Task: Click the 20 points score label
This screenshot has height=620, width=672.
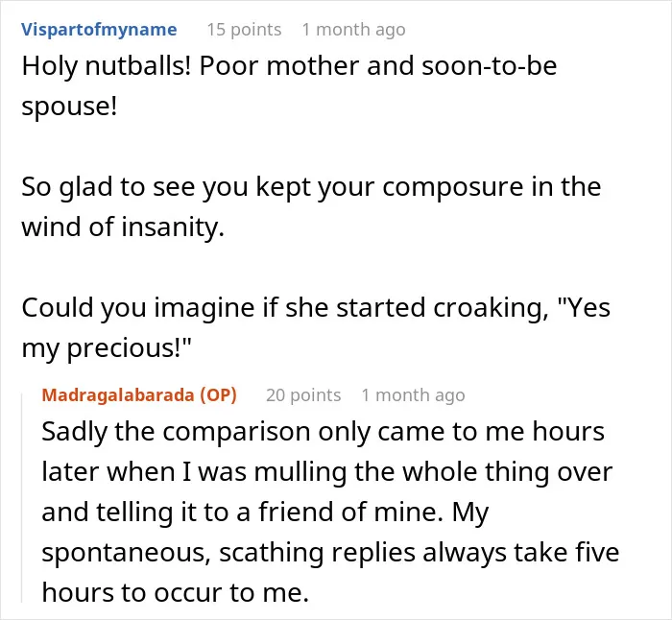Action: pyautogui.click(x=303, y=395)
